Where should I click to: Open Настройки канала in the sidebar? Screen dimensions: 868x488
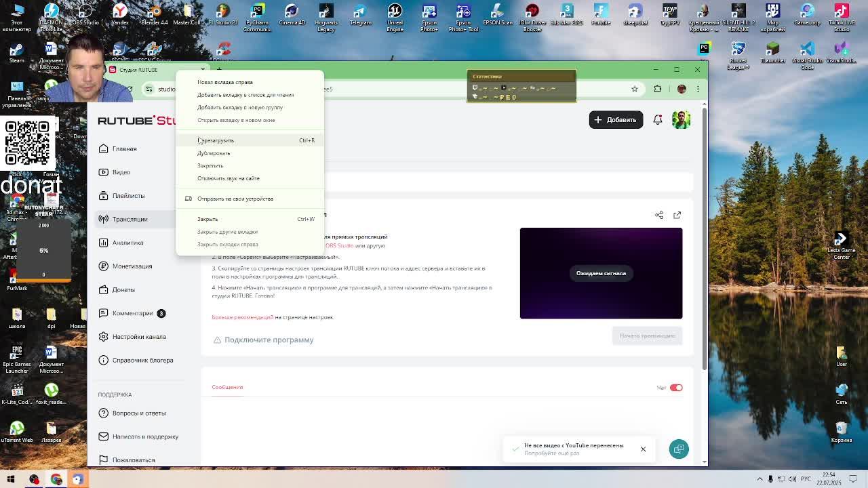pos(138,337)
